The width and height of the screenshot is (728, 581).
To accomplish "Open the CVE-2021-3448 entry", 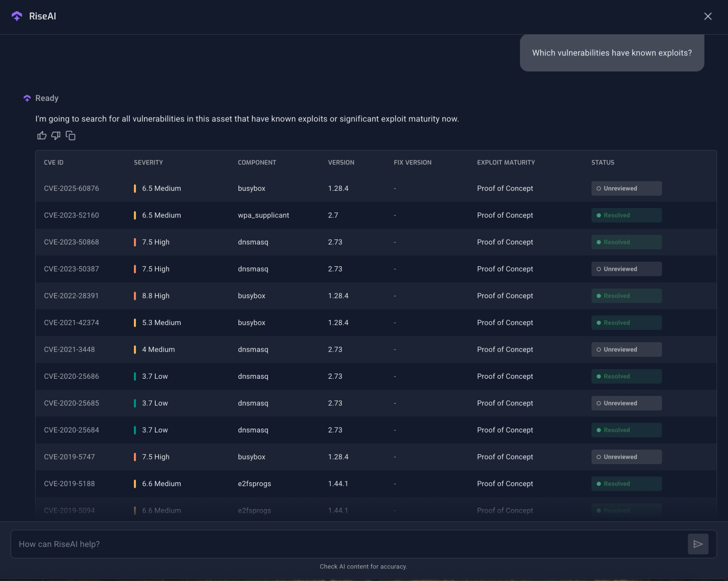I will point(69,349).
